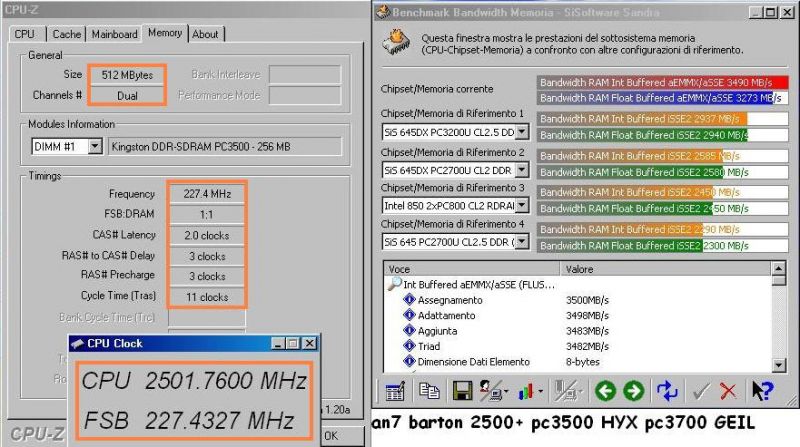800x447 pixels.
Task: Expand Riferimento 1 SiS 645DX PC3200U dropdown
Action: (522, 132)
